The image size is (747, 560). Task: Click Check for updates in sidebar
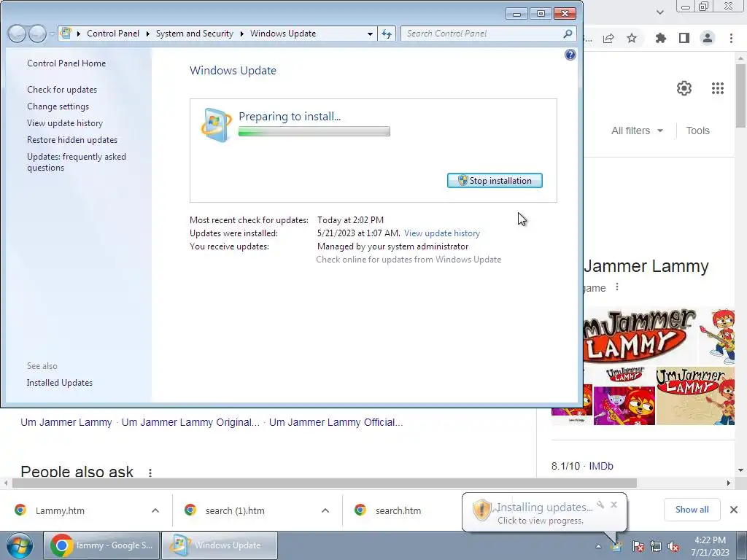click(x=62, y=90)
